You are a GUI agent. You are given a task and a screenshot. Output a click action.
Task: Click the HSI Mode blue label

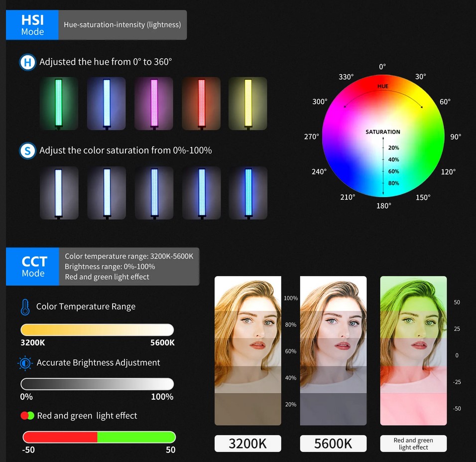click(x=32, y=25)
